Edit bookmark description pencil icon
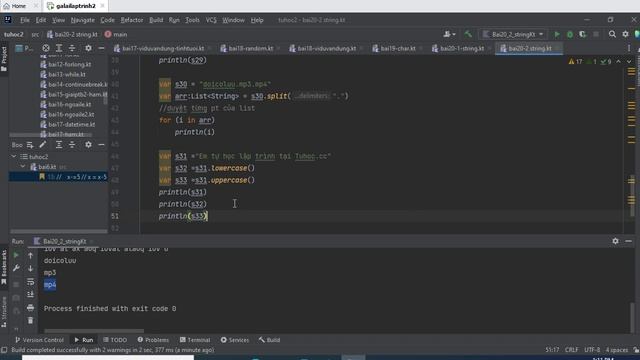The image size is (640, 360). click(43, 145)
